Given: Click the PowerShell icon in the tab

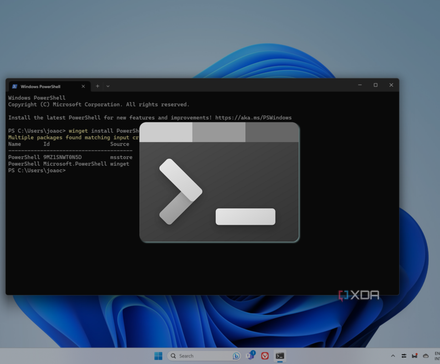Looking at the screenshot, I should pyautogui.click(x=15, y=86).
